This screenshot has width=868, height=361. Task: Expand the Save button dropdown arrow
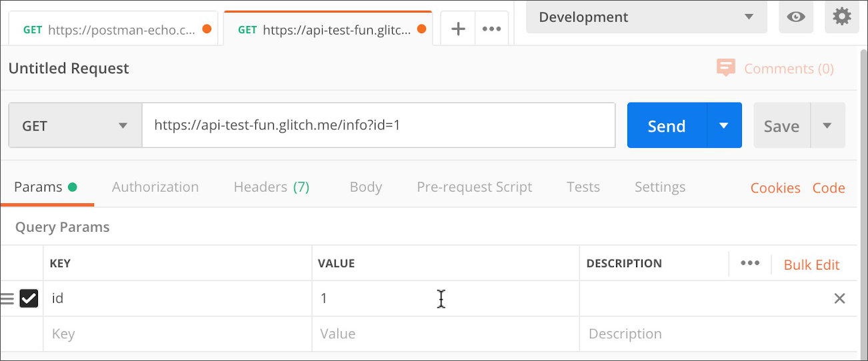[x=827, y=125]
